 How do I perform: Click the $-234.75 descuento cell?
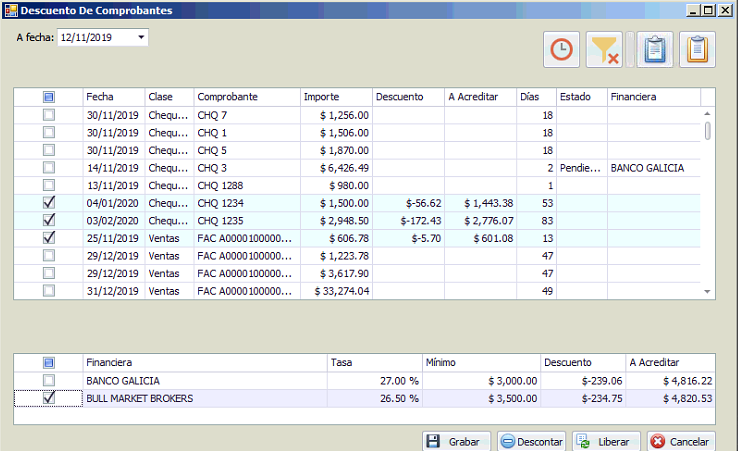pos(583,398)
